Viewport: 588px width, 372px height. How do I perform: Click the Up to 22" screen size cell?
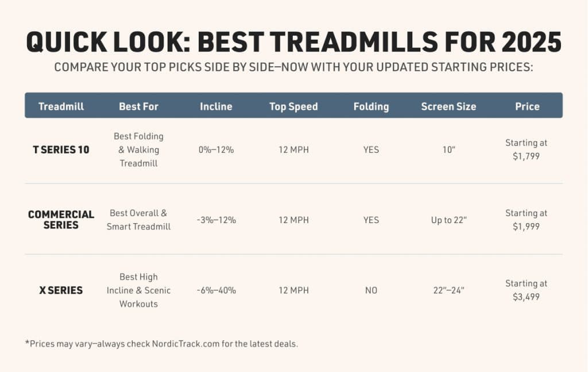coord(448,220)
